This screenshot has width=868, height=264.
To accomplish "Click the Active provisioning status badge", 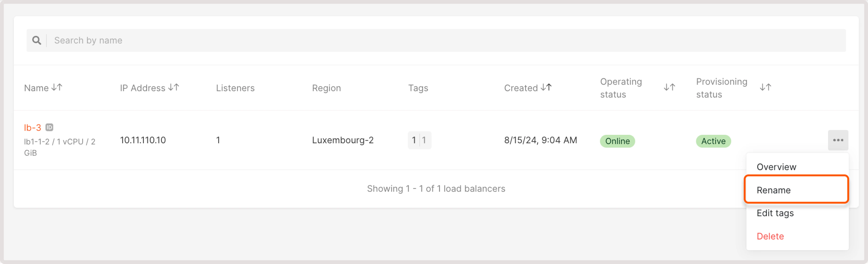I will coord(713,141).
